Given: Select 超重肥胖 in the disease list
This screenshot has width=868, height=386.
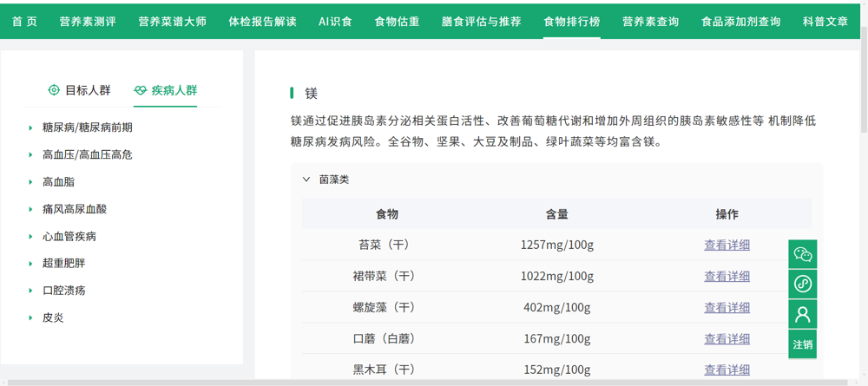Looking at the screenshot, I should click(64, 263).
